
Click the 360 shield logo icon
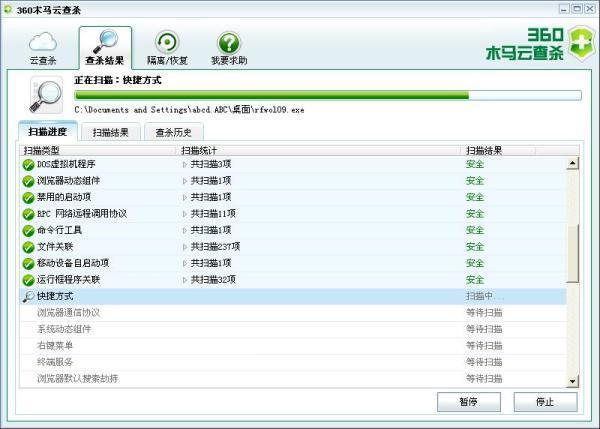tap(581, 43)
